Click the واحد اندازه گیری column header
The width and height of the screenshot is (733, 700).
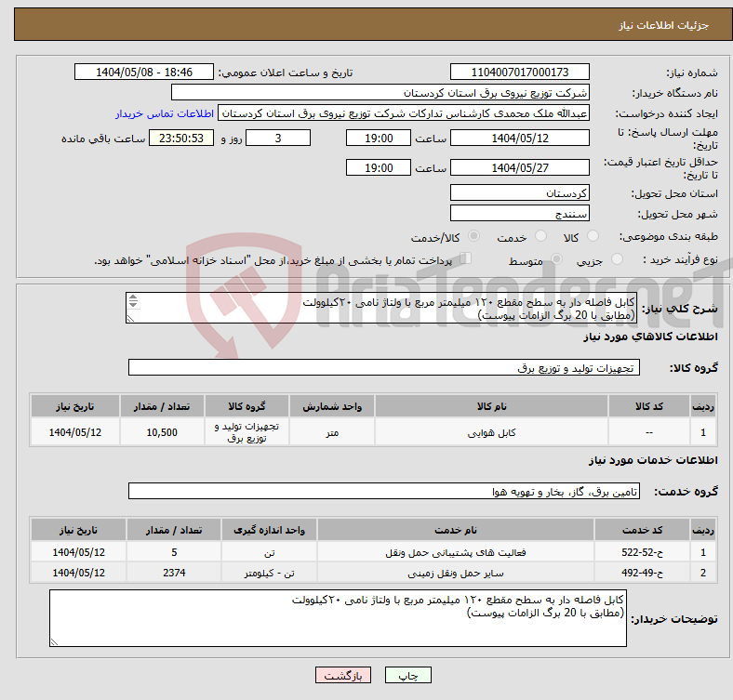(269, 530)
